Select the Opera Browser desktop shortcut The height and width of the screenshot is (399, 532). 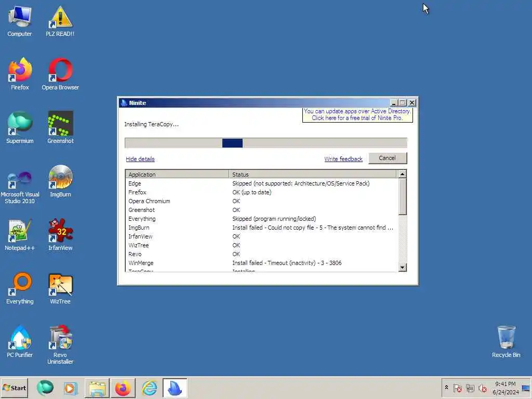pos(60,74)
